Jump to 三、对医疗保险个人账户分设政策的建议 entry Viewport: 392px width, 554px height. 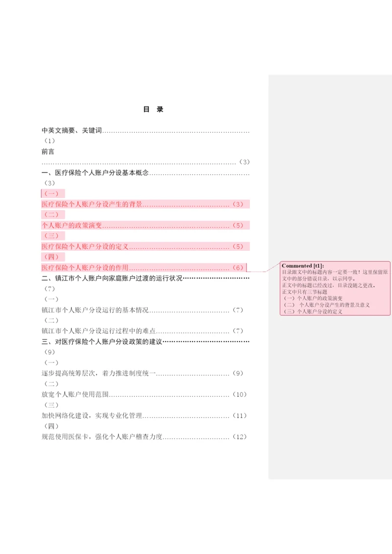102,341
